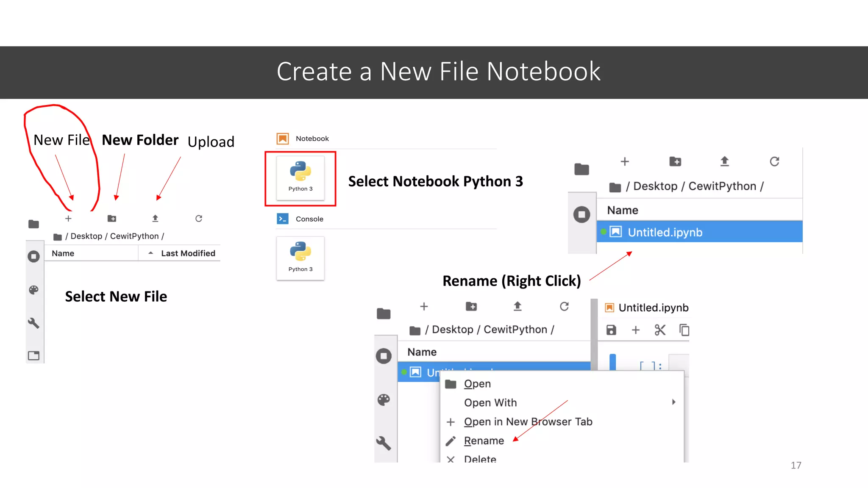Image resolution: width=868 pixels, height=488 pixels.
Task: Click new folder icon in upper-right file browser
Action: (675, 161)
